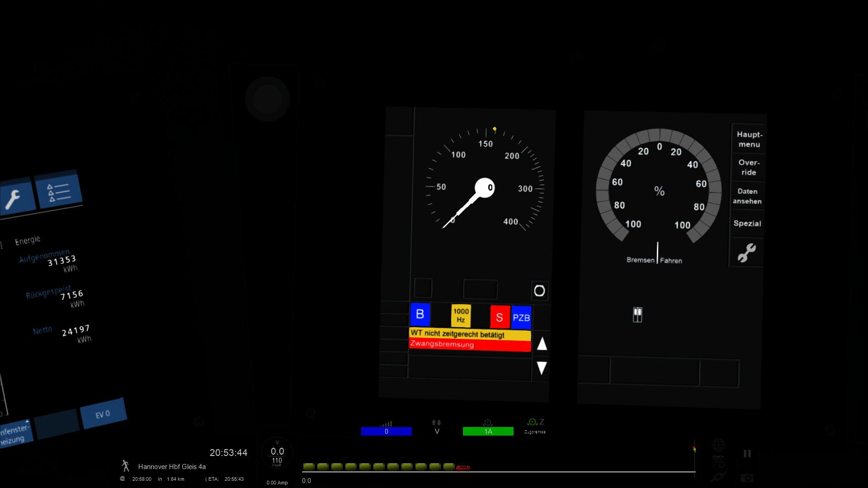Pause the simulation with pause icon
Viewport: 868px width, 488px height.
point(747,454)
